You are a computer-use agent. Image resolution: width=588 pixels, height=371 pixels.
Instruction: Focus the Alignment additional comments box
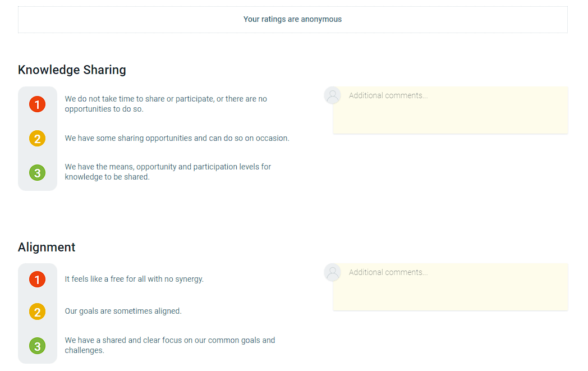(x=451, y=287)
